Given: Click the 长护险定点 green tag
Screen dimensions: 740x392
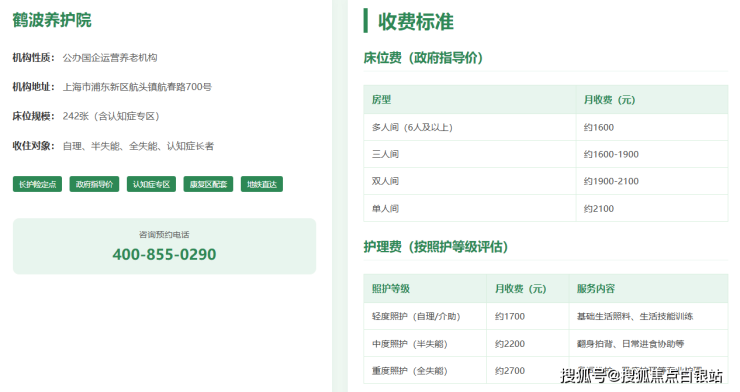Looking at the screenshot, I should pyautogui.click(x=37, y=184).
